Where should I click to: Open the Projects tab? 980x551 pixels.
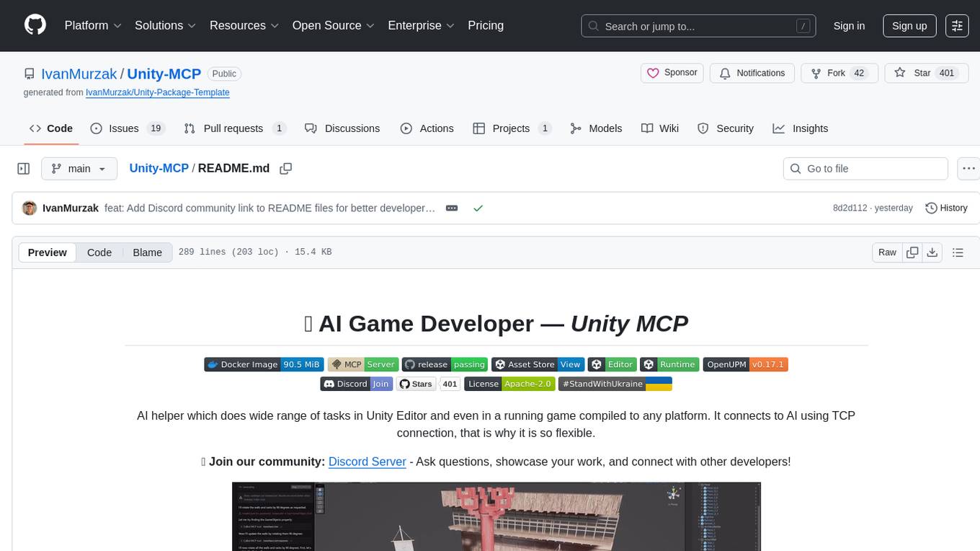pos(512,128)
